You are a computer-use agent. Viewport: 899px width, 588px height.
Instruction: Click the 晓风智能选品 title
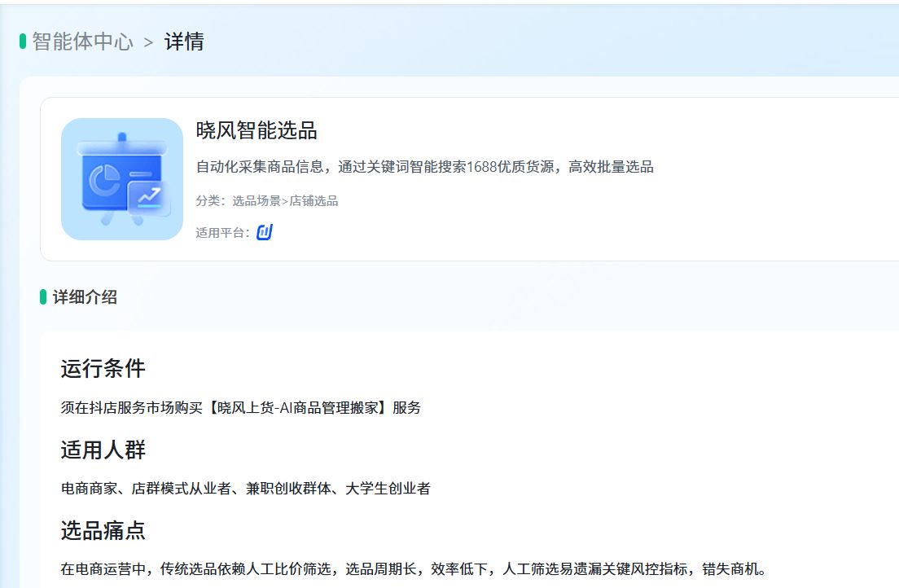tap(257, 130)
